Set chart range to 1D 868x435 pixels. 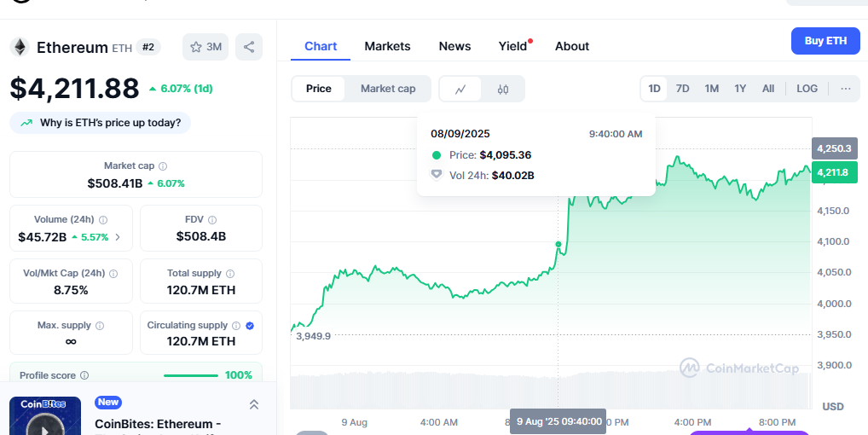click(x=654, y=89)
